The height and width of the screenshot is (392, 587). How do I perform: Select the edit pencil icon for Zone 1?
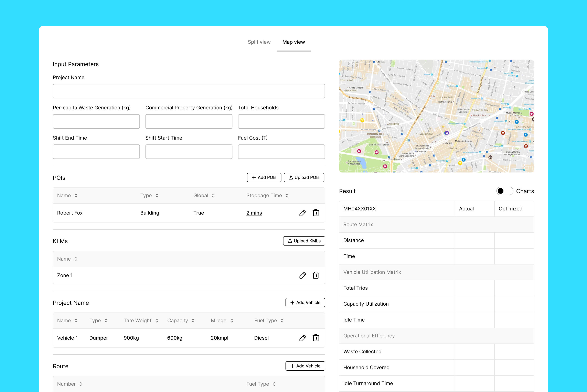point(303,275)
